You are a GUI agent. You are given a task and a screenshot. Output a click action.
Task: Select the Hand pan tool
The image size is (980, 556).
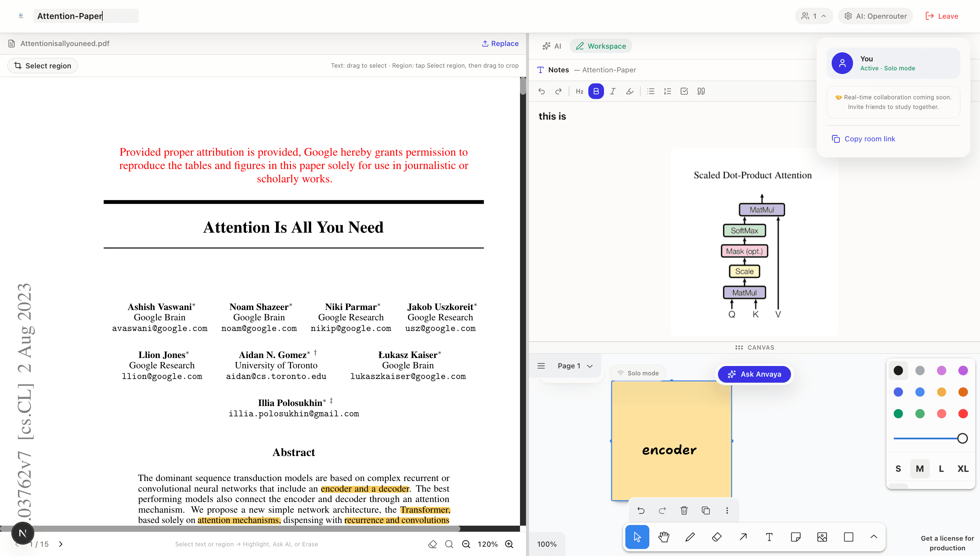(664, 537)
